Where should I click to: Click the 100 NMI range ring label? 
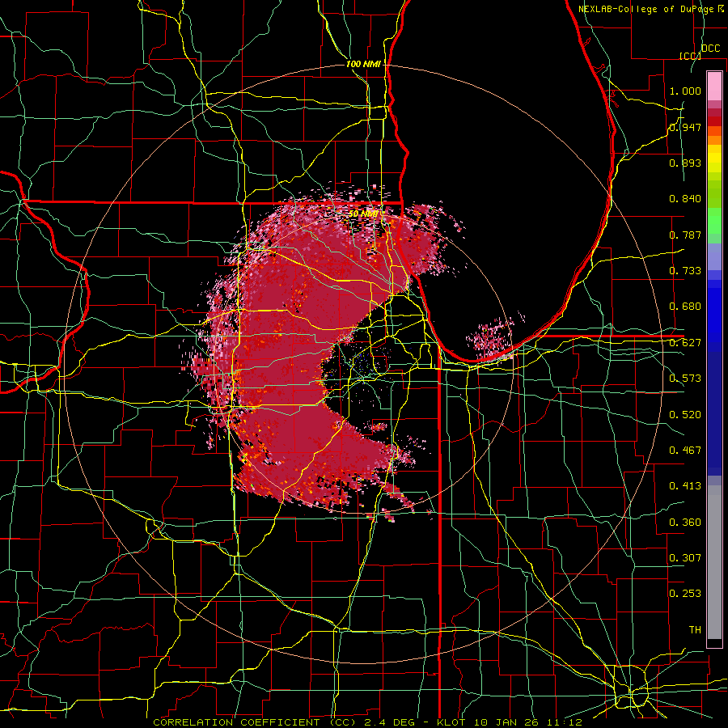tap(363, 64)
